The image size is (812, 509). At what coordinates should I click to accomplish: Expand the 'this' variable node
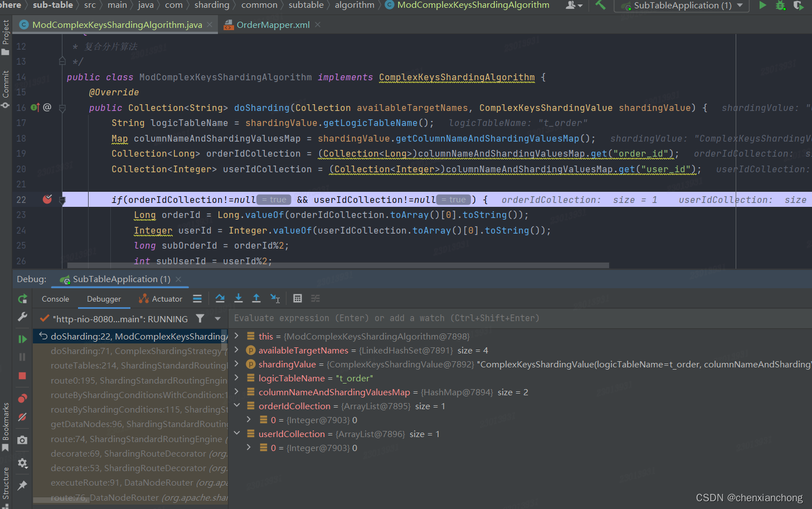[x=236, y=336]
